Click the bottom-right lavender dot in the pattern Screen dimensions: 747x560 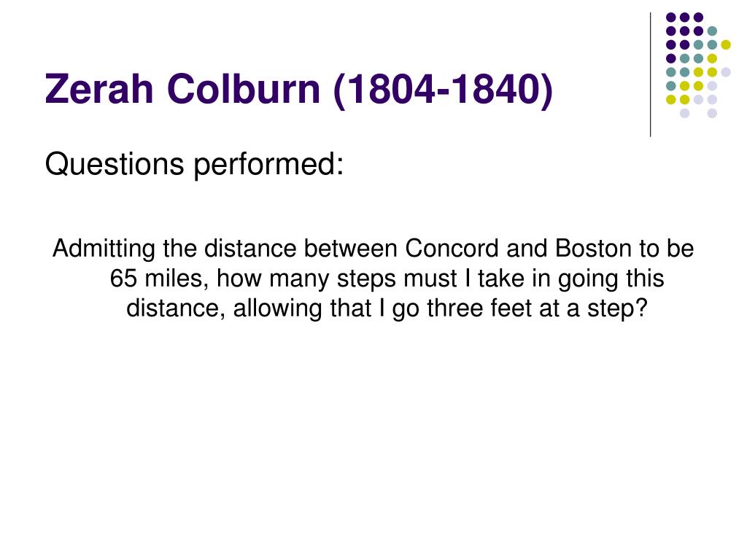(x=712, y=113)
